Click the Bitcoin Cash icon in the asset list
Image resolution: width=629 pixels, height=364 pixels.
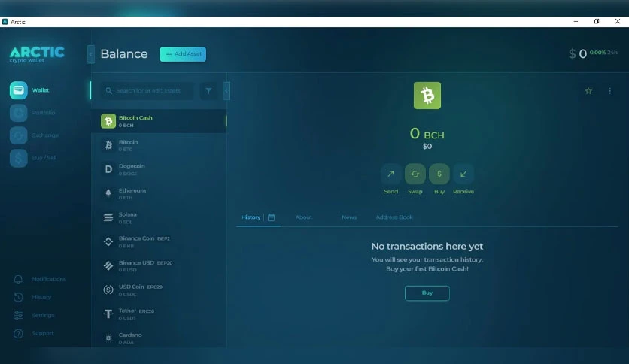click(x=108, y=121)
